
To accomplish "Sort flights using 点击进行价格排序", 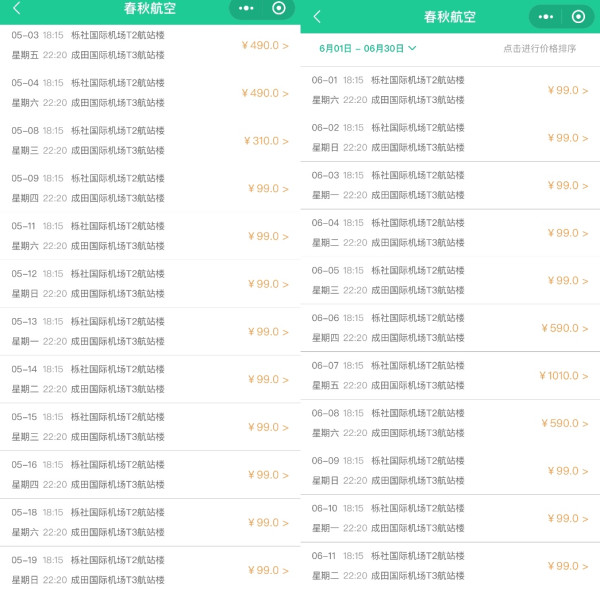I will pos(540,49).
